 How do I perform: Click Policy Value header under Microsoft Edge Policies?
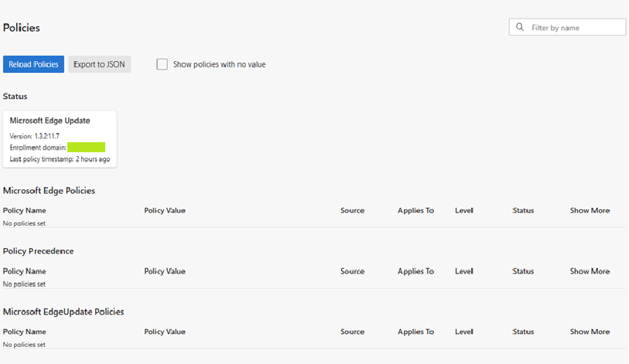(x=165, y=210)
